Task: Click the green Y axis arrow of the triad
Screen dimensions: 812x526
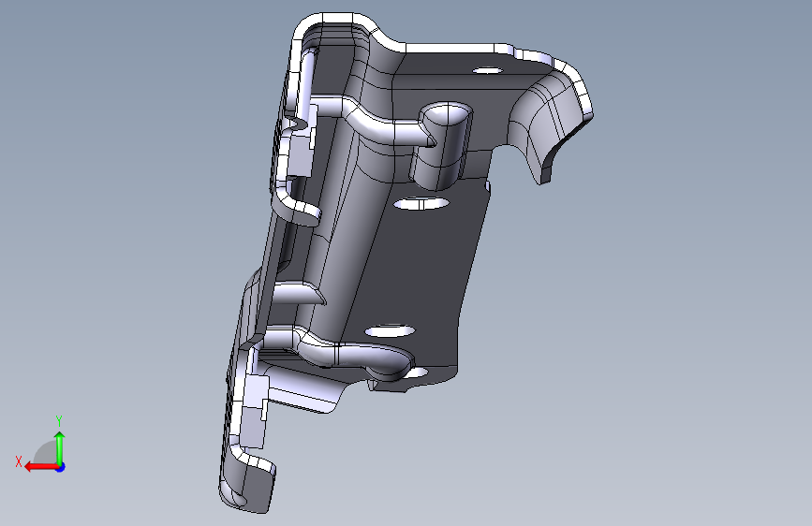Action: pyautogui.click(x=60, y=447)
